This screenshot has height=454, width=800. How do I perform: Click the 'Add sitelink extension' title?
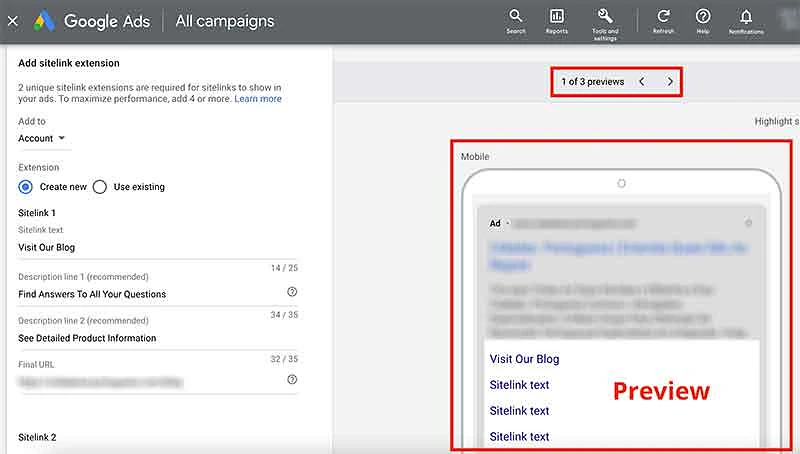(69, 63)
